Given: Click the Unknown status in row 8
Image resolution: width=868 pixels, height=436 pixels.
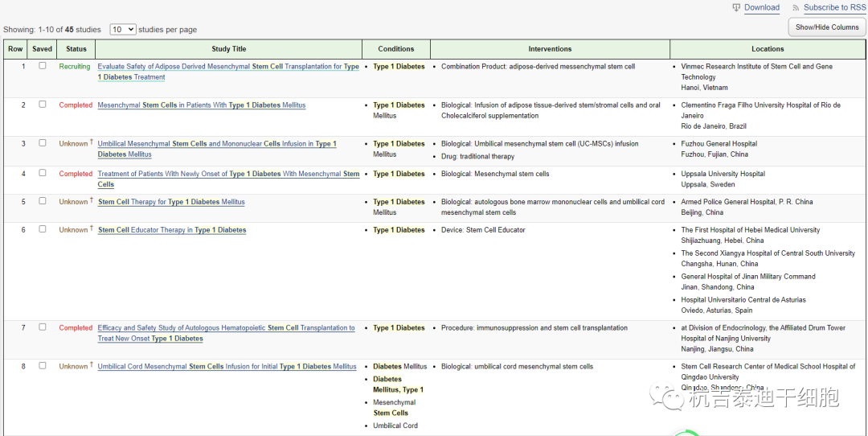Looking at the screenshot, I should [x=74, y=366].
